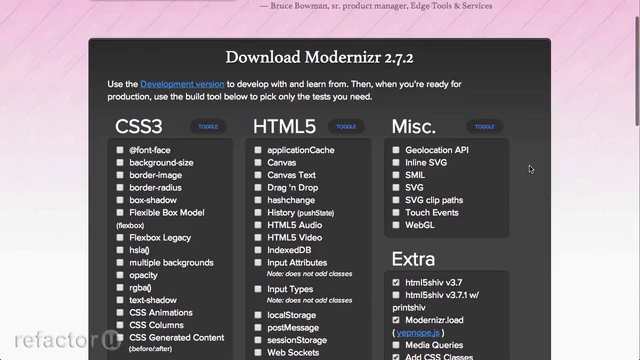
Task: Click the CSS3 Toggle button
Action: (x=208, y=127)
